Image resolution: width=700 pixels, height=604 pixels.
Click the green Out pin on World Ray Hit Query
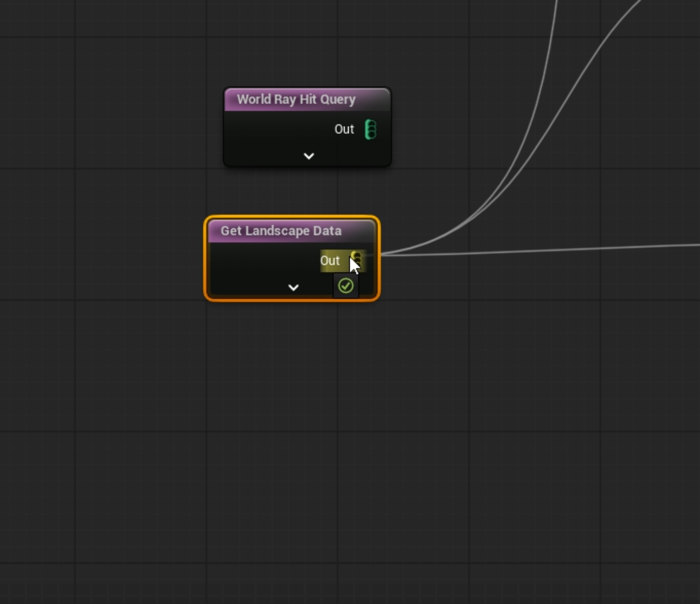(370, 129)
